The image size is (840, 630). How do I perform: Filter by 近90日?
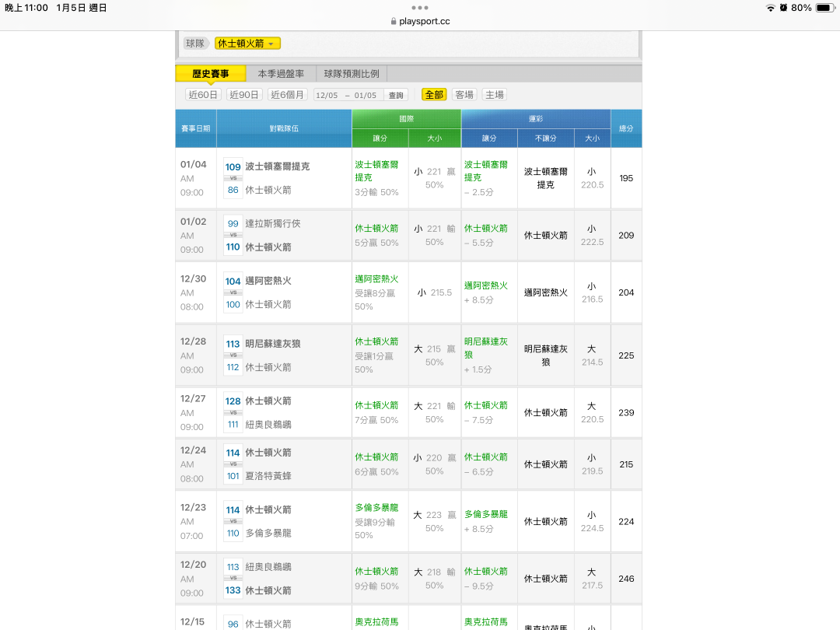point(243,95)
